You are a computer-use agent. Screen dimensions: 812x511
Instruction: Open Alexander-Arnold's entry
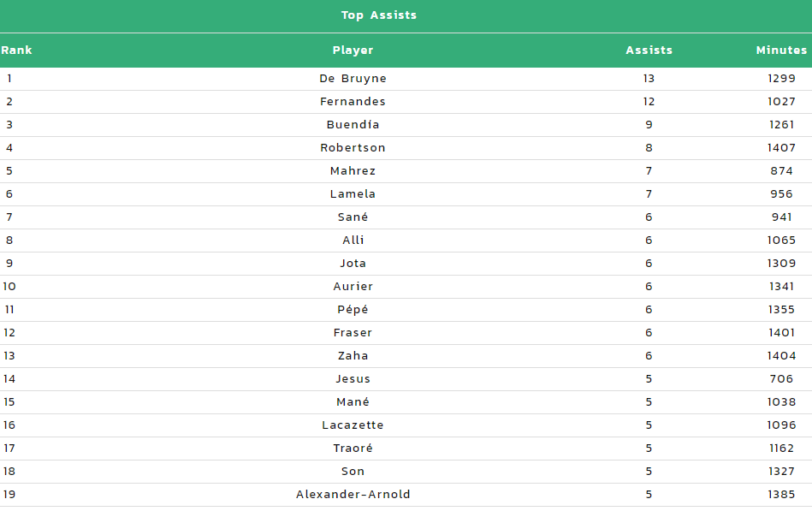click(x=353, y=495)
